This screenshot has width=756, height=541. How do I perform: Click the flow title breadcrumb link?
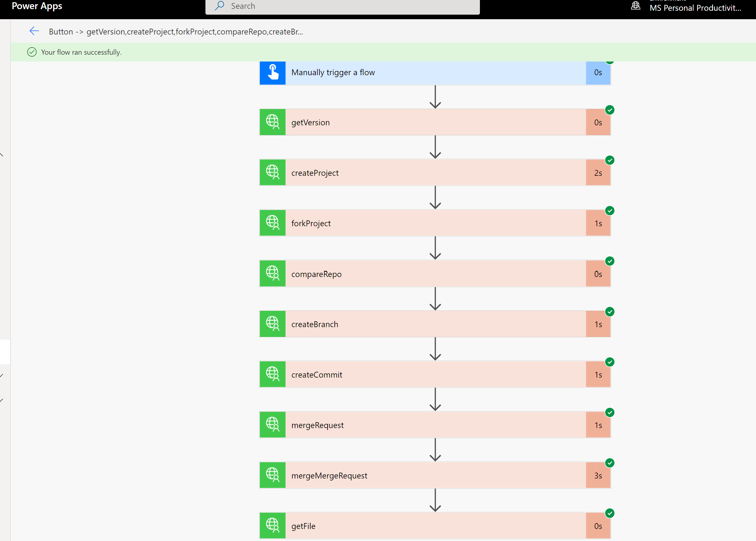tap(176, 32)
